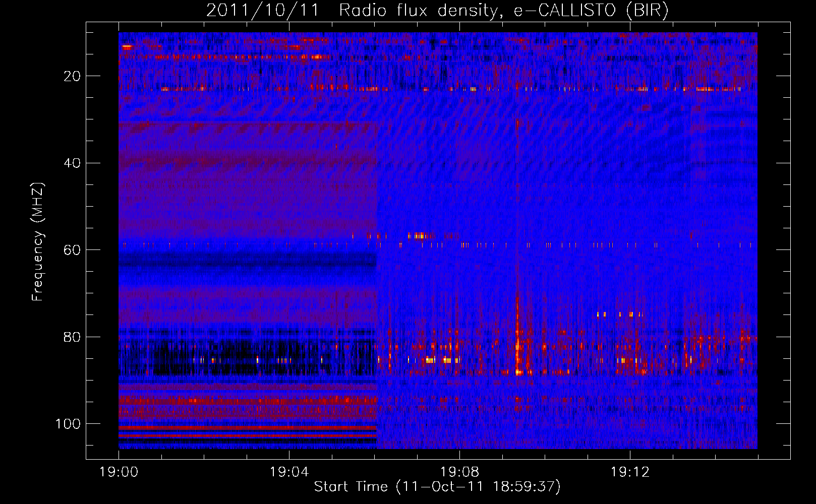816x504 pixels.
Task: Click the plot title '2011/10/11 Radio flux density, e-CALLISTO (BIR)'
Action: click(437, 11)
